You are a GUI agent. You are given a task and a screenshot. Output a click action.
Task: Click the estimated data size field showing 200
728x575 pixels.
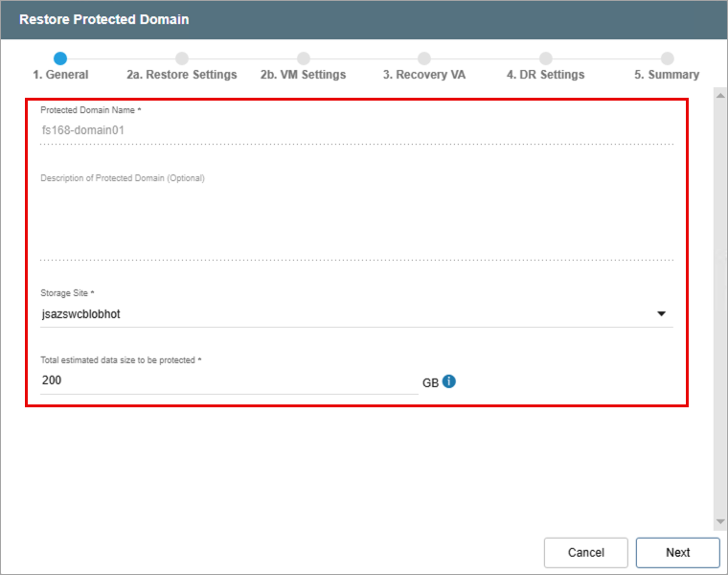point(228,380)
